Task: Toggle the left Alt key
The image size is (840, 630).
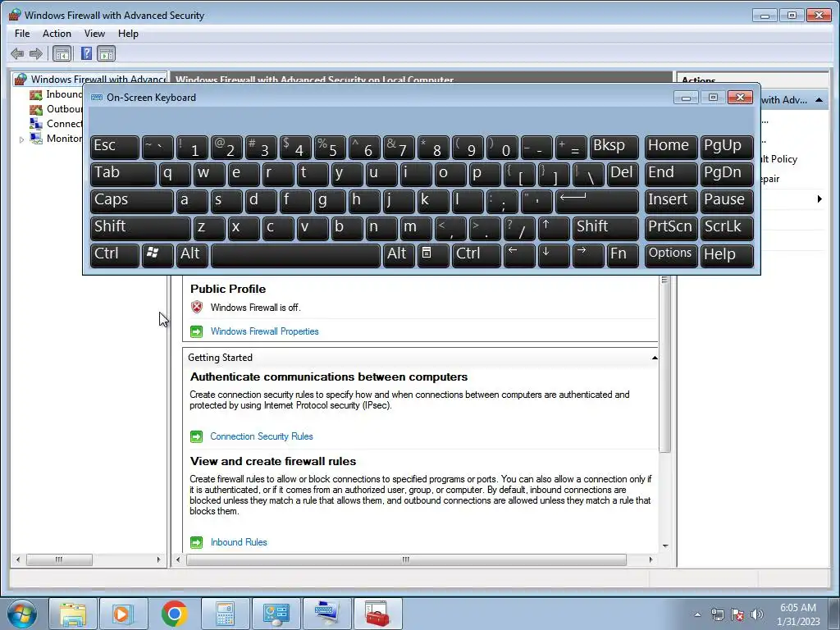Action: click(190, 255)
